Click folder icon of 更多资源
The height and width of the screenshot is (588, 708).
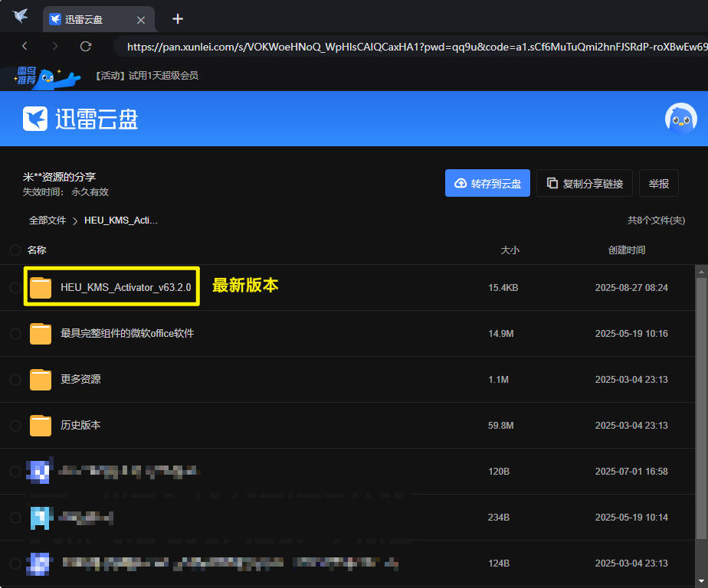coord(41,380)
